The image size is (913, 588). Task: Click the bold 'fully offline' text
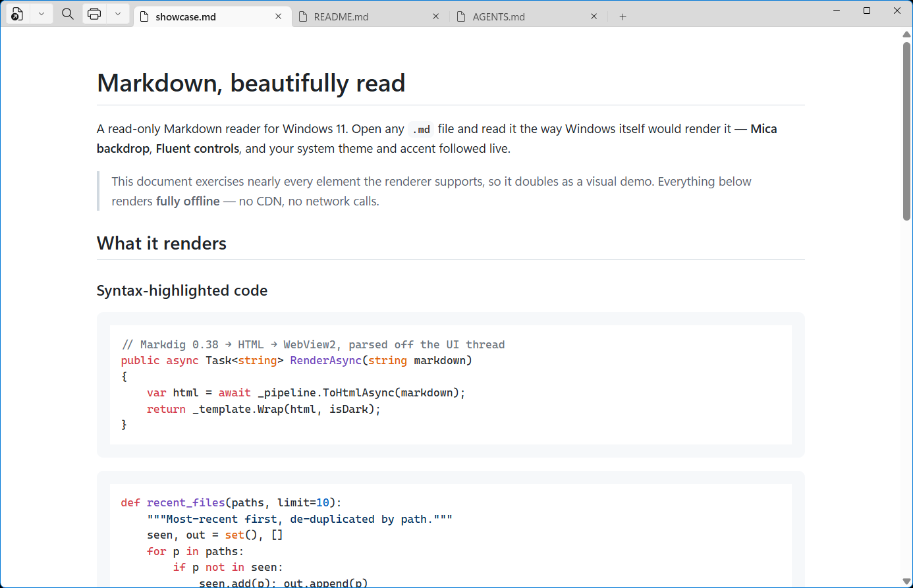tap(188, 201)
